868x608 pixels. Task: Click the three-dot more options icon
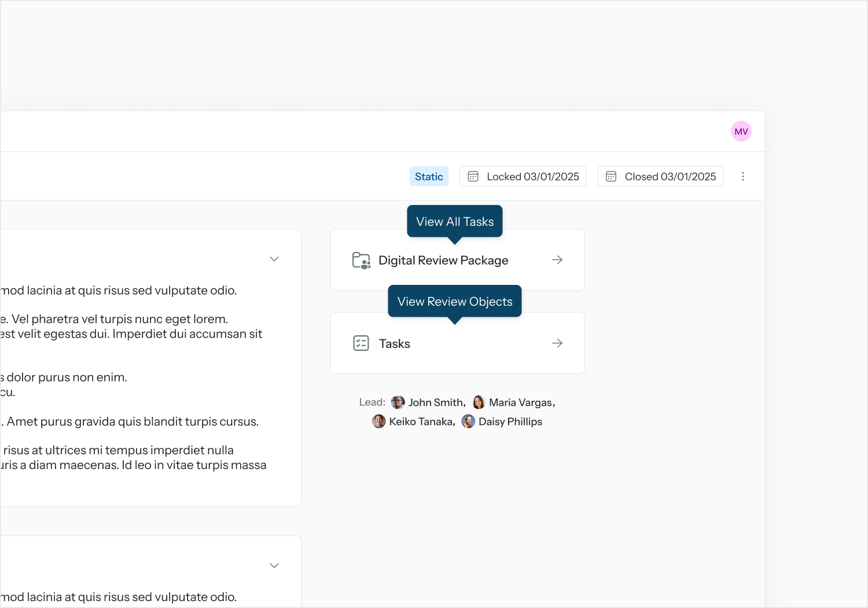[x=743, y=177]
